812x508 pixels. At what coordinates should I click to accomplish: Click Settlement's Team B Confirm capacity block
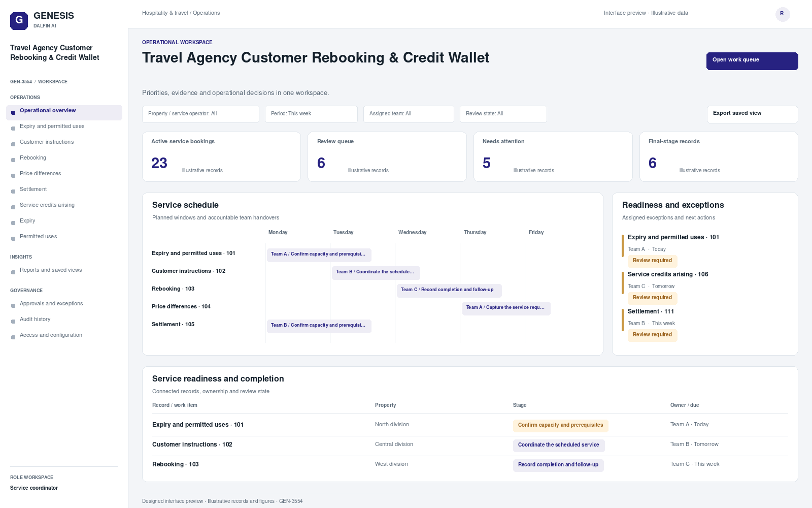pos(319,326)
